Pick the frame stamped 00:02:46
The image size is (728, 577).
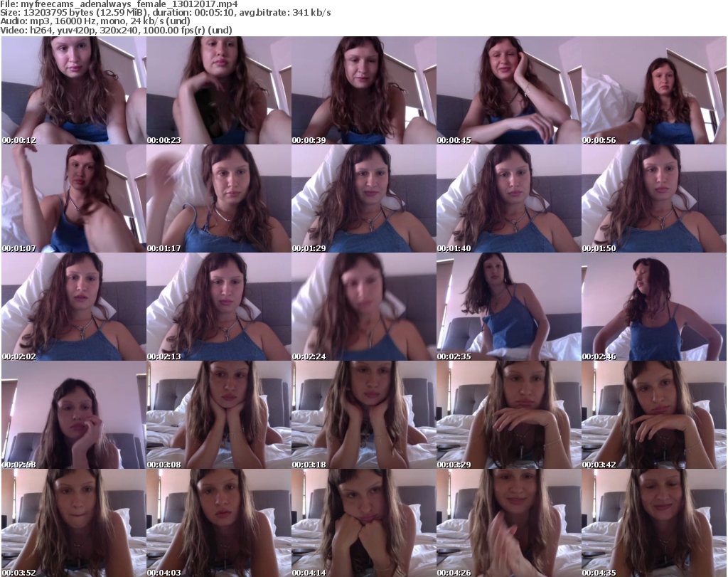(x=654, y=307)
